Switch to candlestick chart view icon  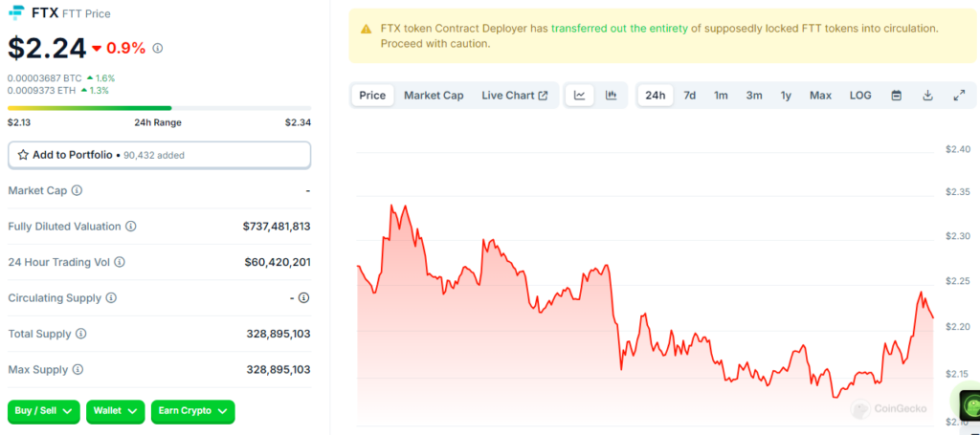pos(611,96)
